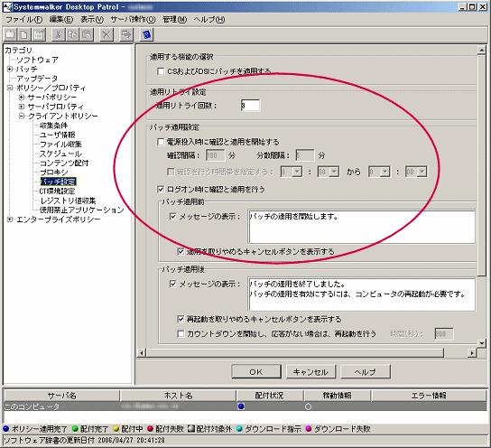Expand the パッチ tree node
Image resolution: width=491 pixels, height=448 pixels.
pos(10,69)
